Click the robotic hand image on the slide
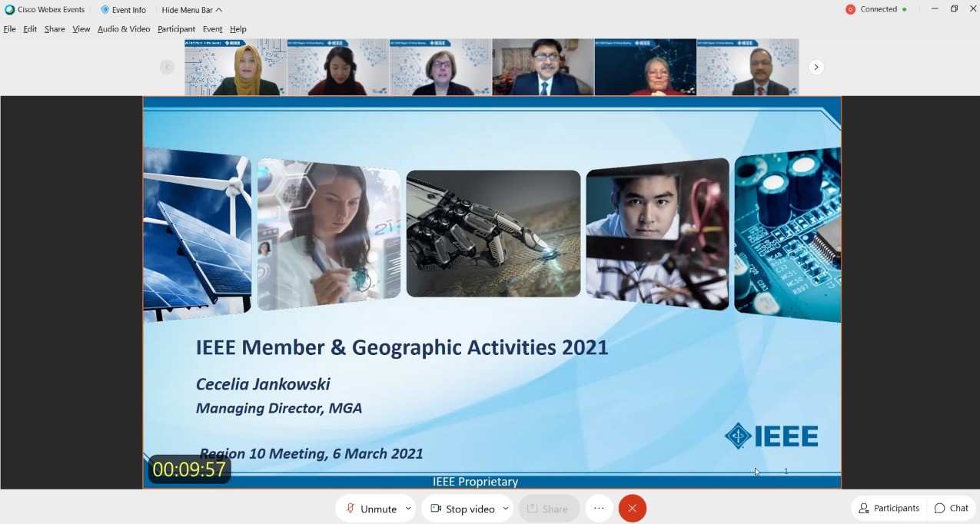 (493, 234)
